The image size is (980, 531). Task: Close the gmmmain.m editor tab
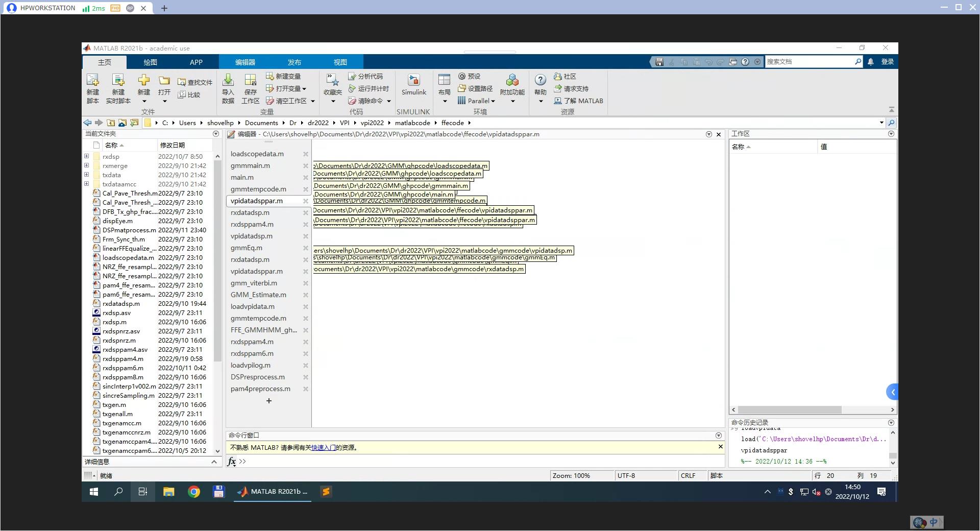(306, 165)
